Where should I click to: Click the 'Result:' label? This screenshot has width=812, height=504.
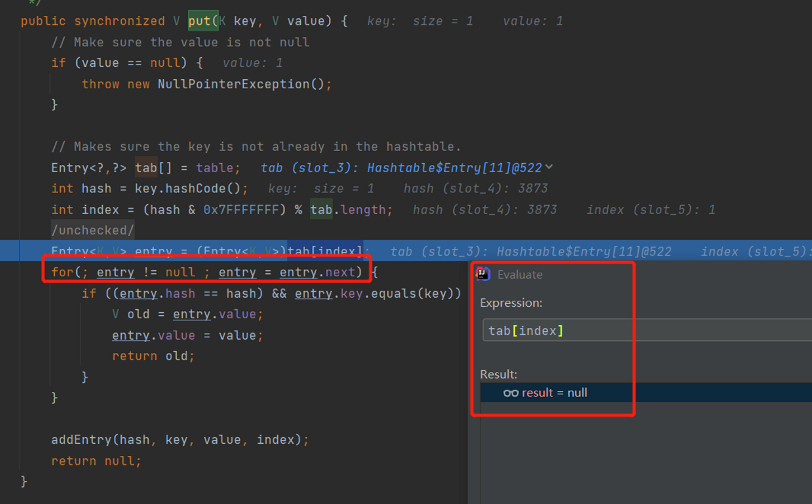(498, 374)
